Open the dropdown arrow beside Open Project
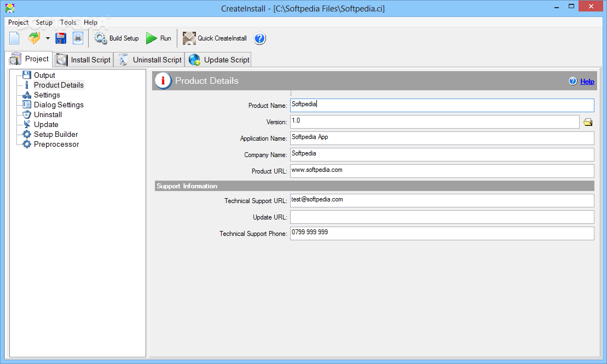Screen dimensions: 607x364 coord(48,38)
